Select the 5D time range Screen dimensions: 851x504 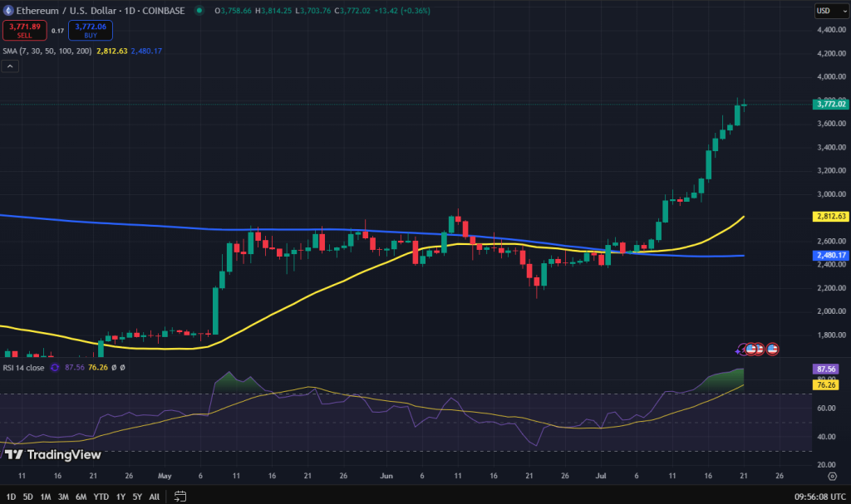(x=27, y=497)
